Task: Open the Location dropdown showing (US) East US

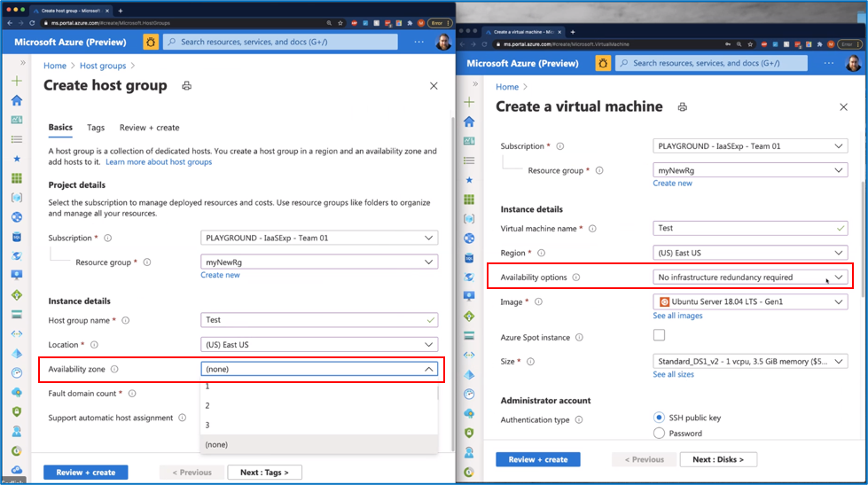Action: click(x=319, y=344)
